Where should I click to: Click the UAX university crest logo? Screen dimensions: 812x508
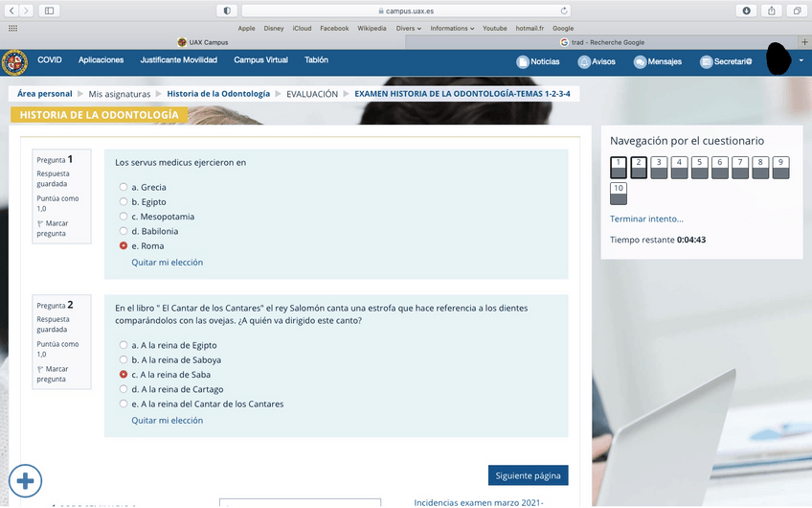pyautogui.click(x=14, y=62)
